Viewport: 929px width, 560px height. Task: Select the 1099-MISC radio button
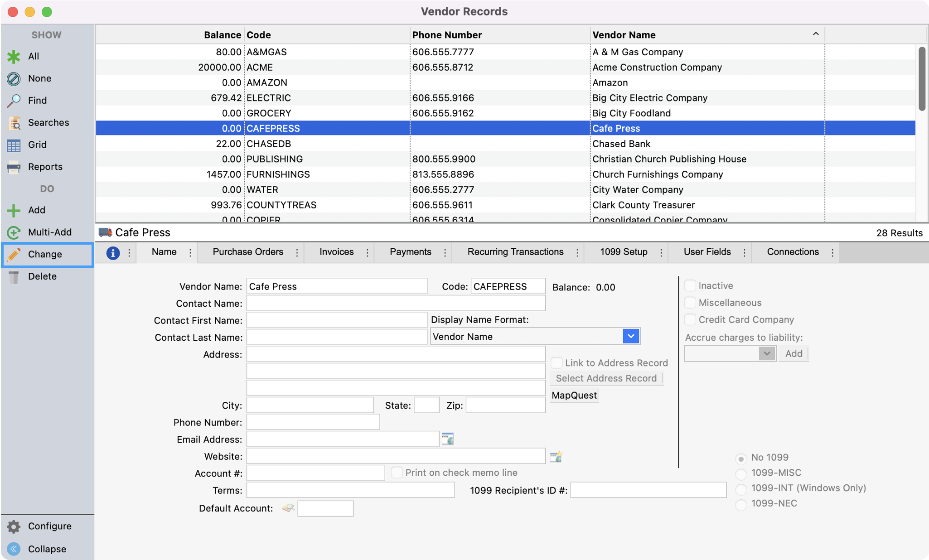click(741, 474)
